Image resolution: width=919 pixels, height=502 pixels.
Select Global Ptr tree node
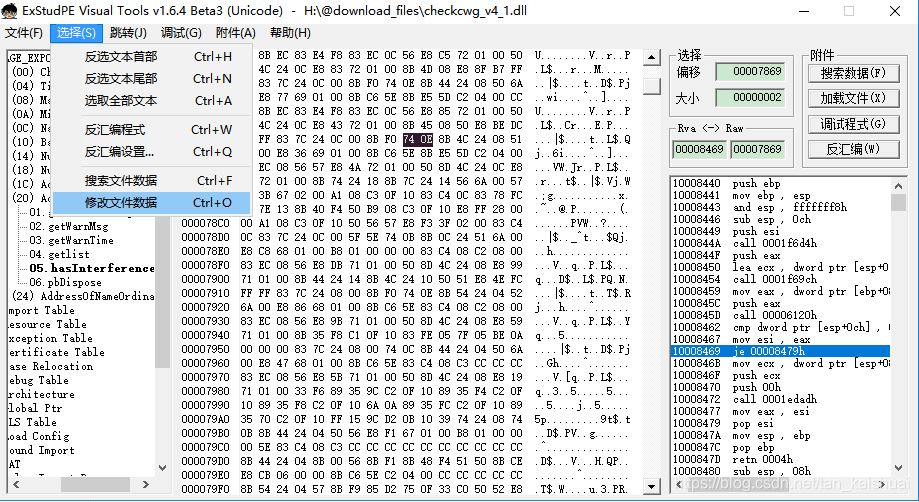pos(35,408)
